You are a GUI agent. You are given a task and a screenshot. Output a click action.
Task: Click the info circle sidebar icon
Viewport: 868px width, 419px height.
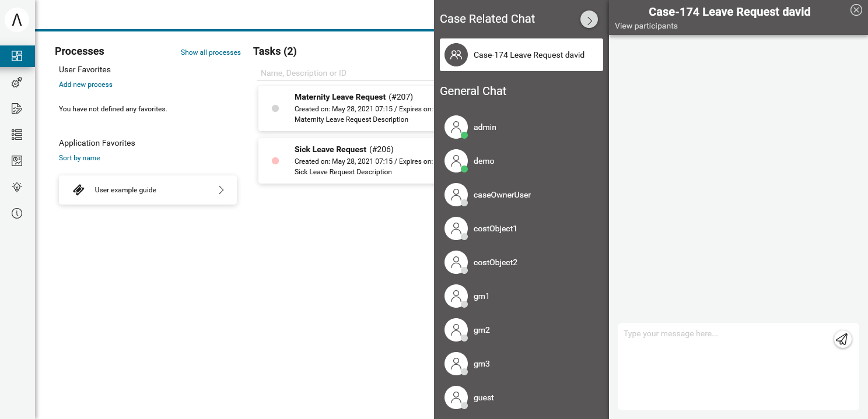17,213
